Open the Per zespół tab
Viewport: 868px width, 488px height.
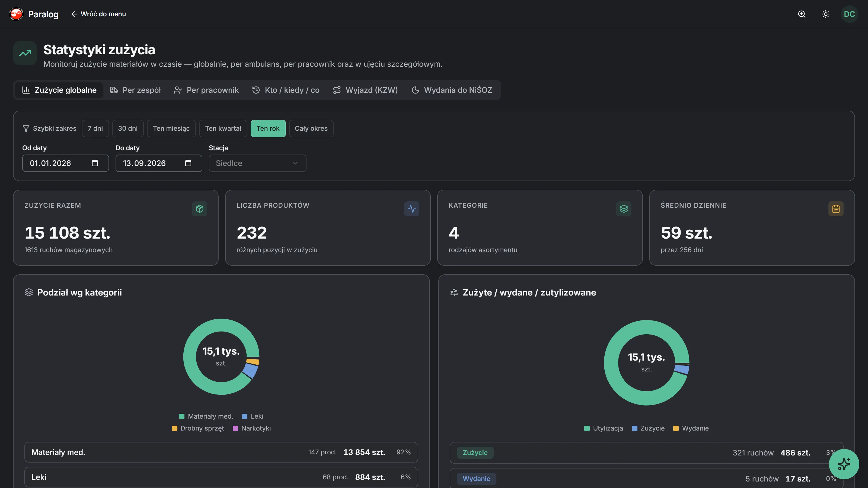(135, 90)
